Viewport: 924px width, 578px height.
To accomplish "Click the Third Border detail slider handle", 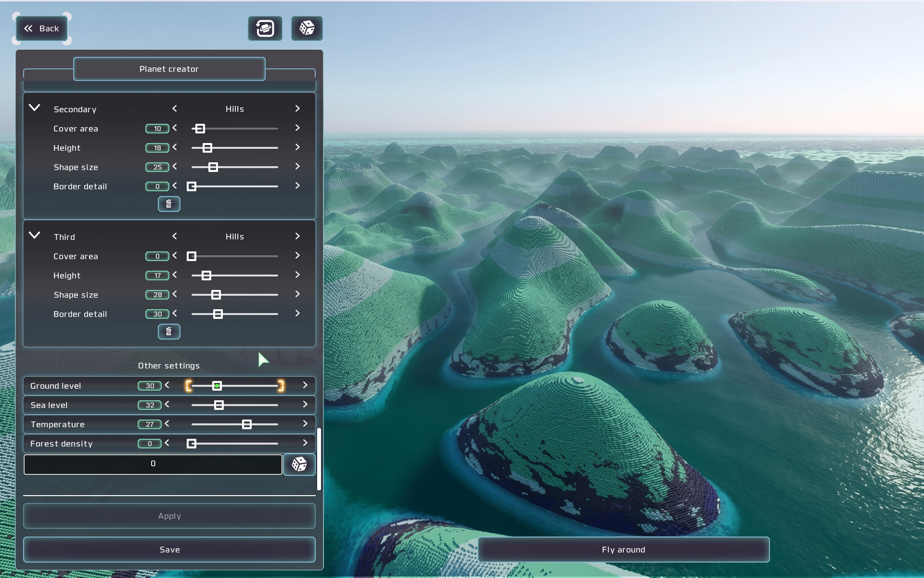I will pyautogui.click(x=218, y=314).
